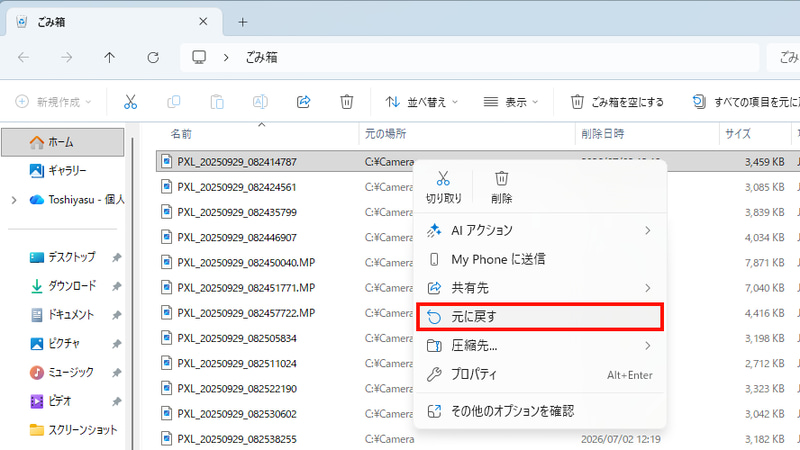This screenshot has width=800, height=450.
Task: Expand the 共有先 submenu arrow
Action: (x=647, y=288)
